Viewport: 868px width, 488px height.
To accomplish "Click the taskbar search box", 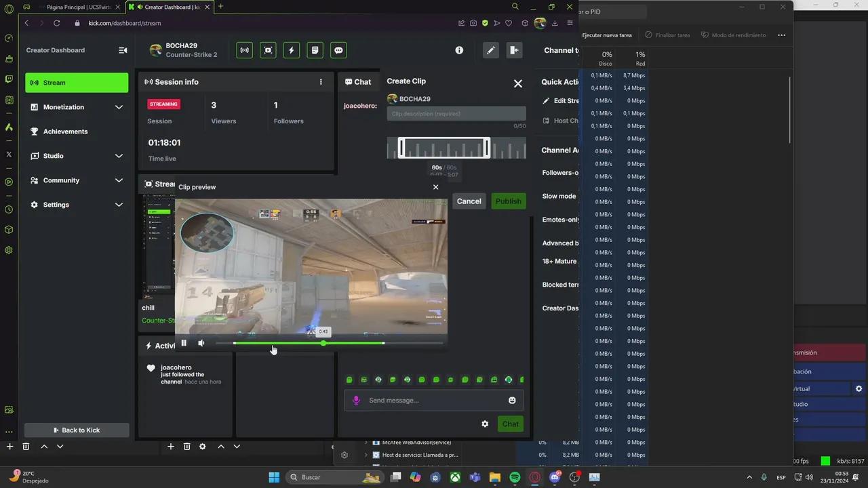I will [334, 477].
